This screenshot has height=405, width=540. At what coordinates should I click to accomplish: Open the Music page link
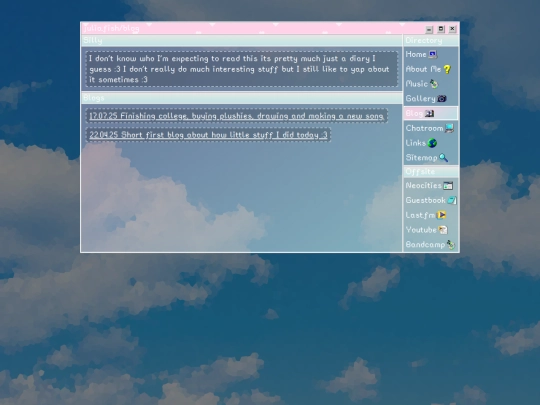click(x=417, y=84)
